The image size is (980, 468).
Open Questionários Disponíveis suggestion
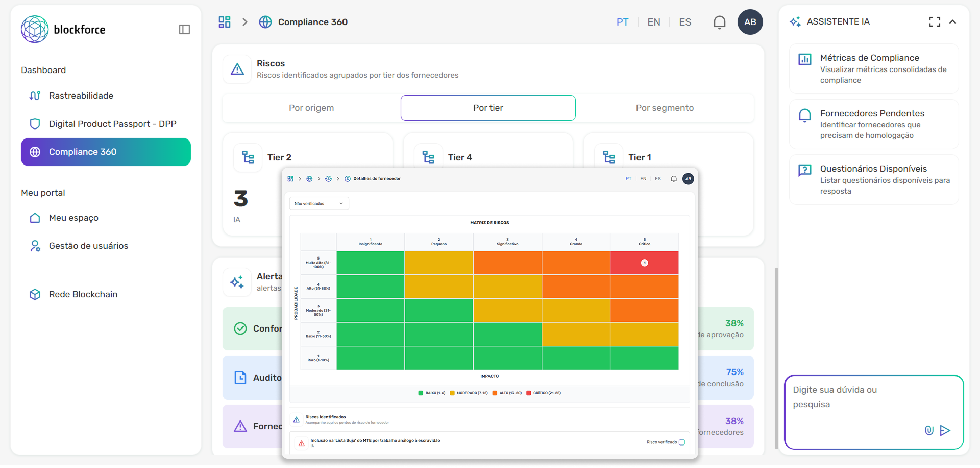click(874, 179)
